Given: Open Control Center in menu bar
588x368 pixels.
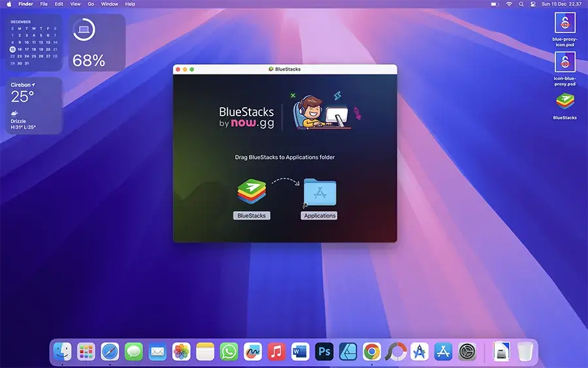Looking at the screenshot, I should point(533,4).
